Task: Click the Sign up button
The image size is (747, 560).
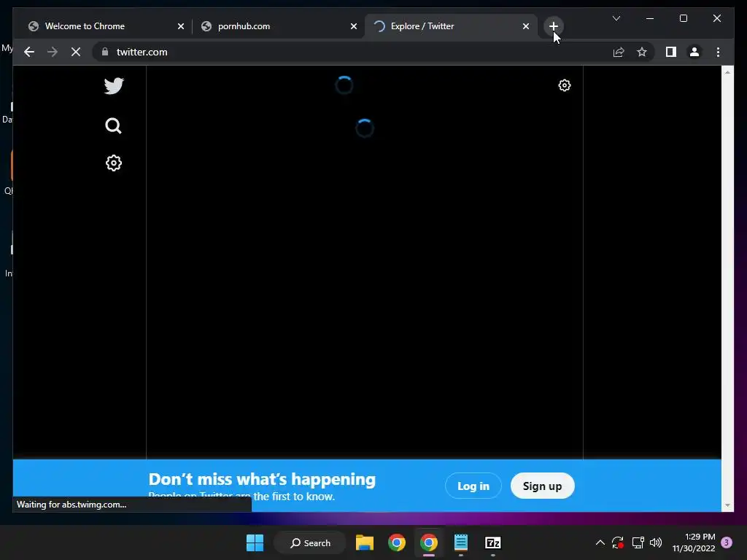Action: click(542, 486)
